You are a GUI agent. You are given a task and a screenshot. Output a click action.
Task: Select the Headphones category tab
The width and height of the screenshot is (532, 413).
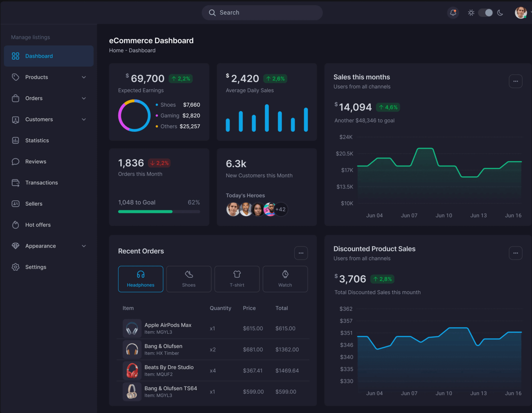click(140, 279)
